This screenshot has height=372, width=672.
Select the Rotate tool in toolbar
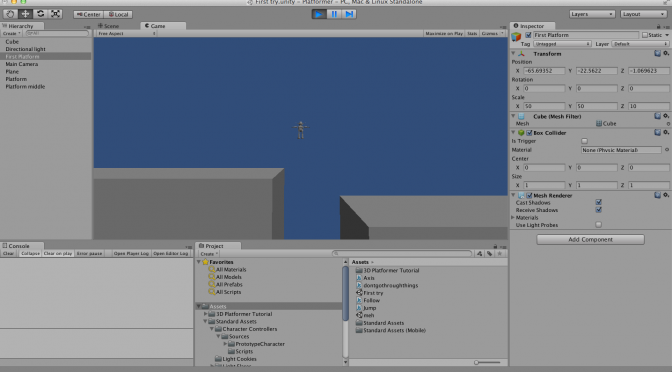coord(41,14)
